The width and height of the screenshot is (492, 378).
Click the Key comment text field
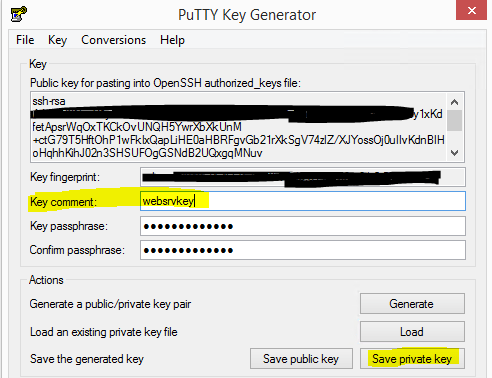coord(303,201)
